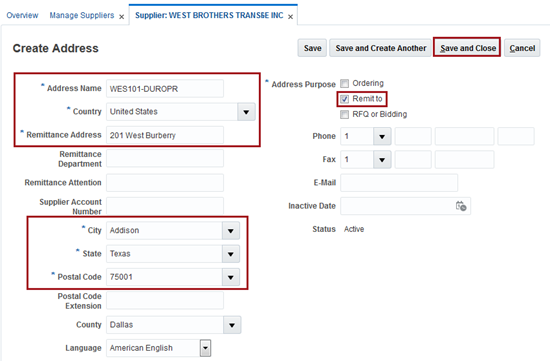The image size is (550, 361).
Task: Click the Country field showing United States
Action: pyautogui.click(x=172, y=112)
